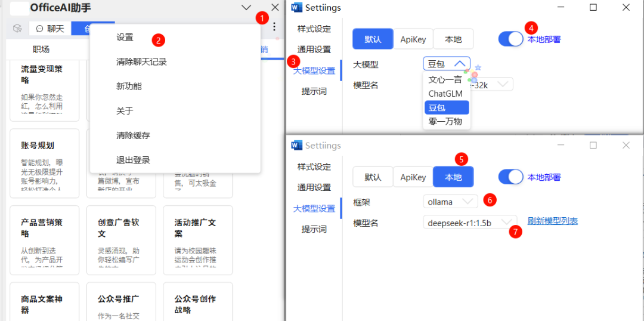The height and width of the screenshot is (321, 644).
Task: Minimize the upper Settiings window
Action: (560, 7)
